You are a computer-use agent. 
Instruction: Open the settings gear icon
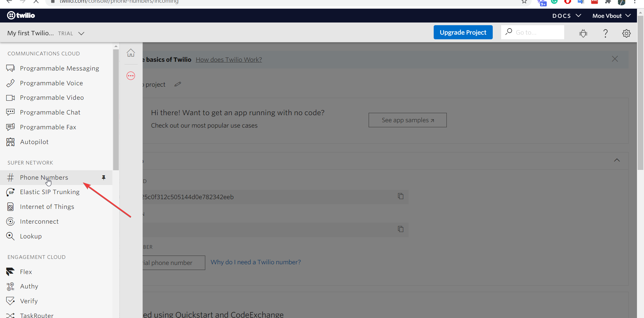coord(626,33)
